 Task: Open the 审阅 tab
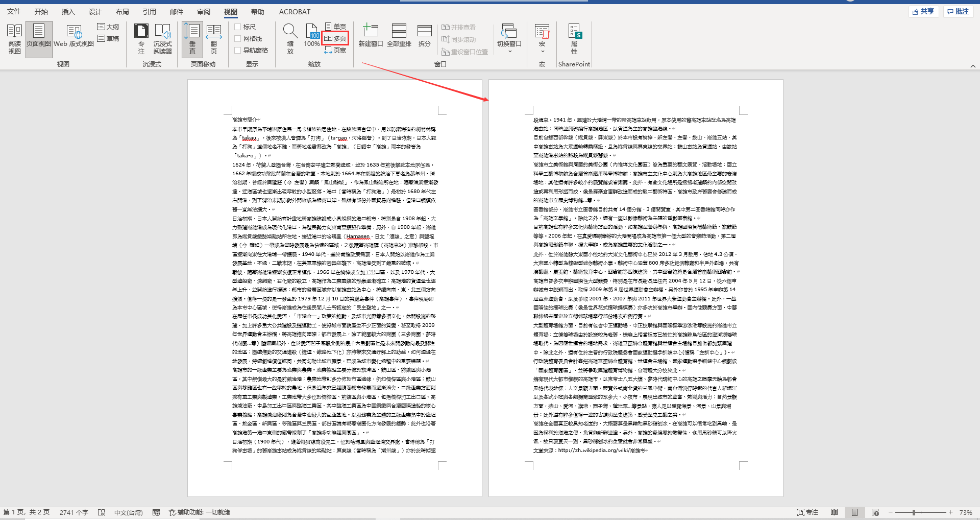203,12
